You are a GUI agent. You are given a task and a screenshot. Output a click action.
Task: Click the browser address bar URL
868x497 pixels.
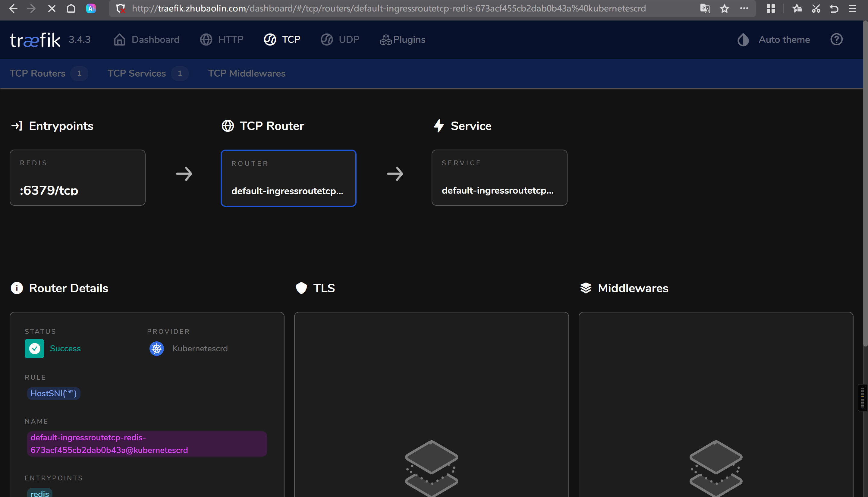click(x=388, y=8)
